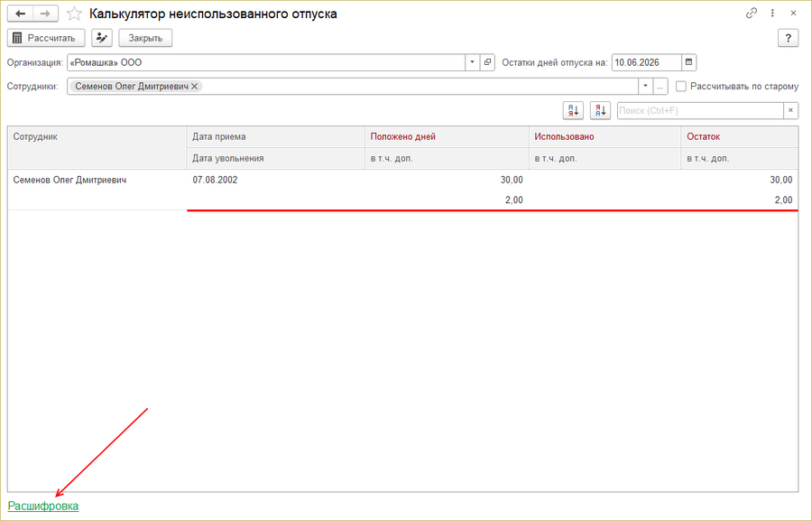Click the employee selection icon button
The image size is (812, 521).
tap(102, 38)
